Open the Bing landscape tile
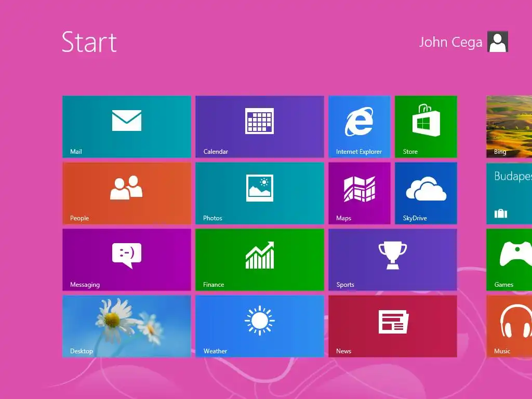 coord(509,127)
